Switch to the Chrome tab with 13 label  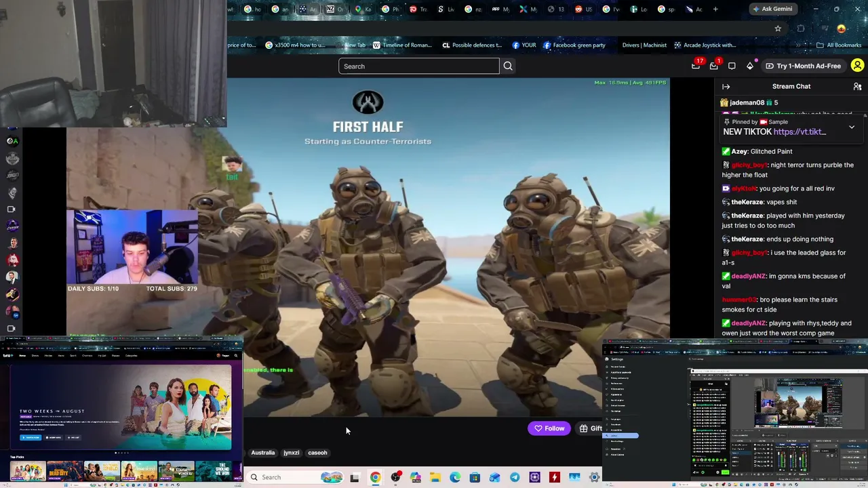(556, 9)
